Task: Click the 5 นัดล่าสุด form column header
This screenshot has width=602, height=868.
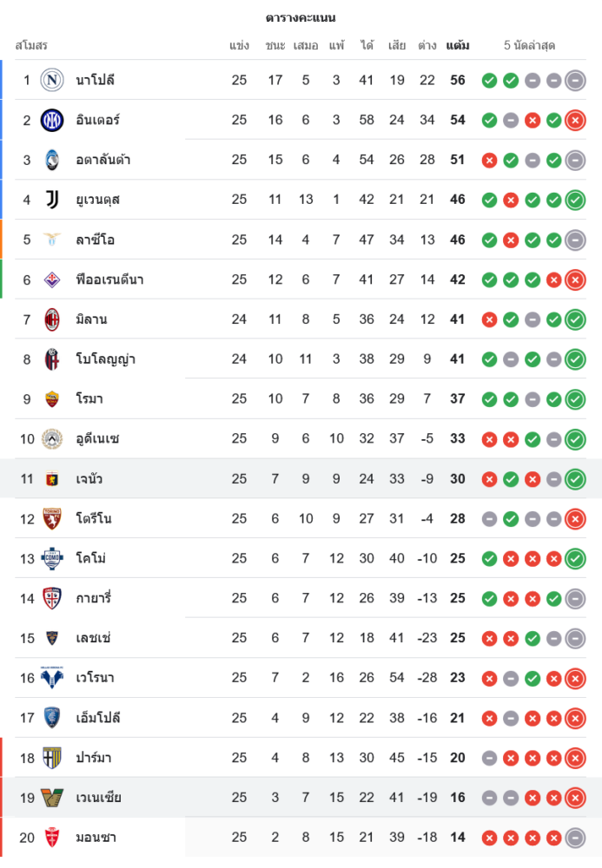Action: (x=529, y=45)
